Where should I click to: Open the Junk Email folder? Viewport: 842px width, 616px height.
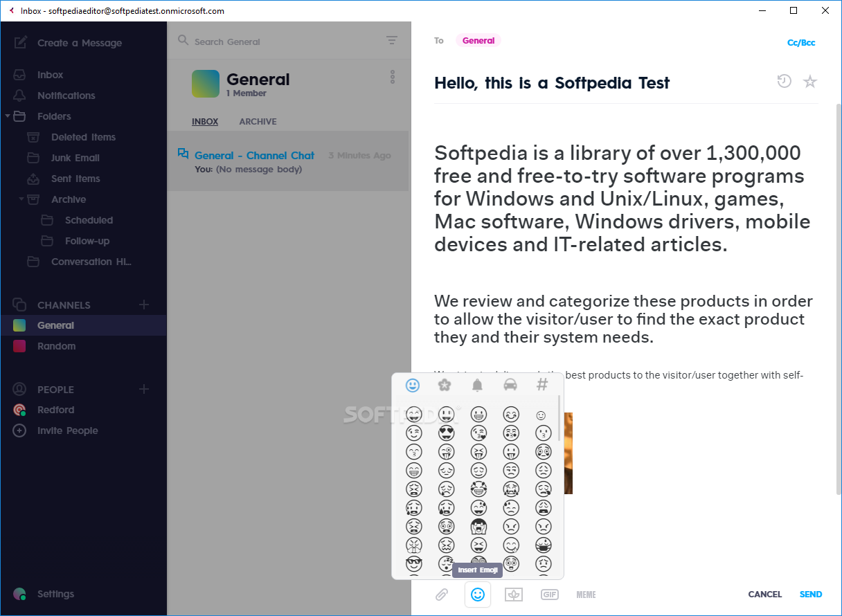click(x=75, y=158)
